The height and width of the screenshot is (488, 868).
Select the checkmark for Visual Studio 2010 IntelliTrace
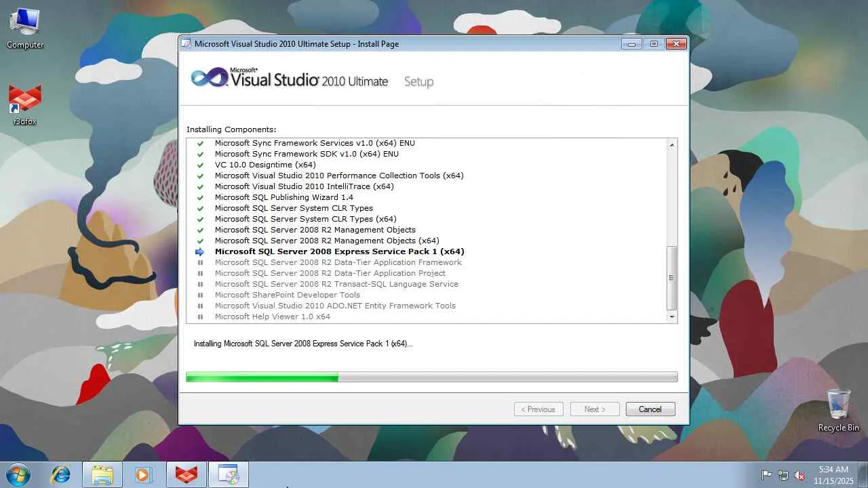point(200,186)
